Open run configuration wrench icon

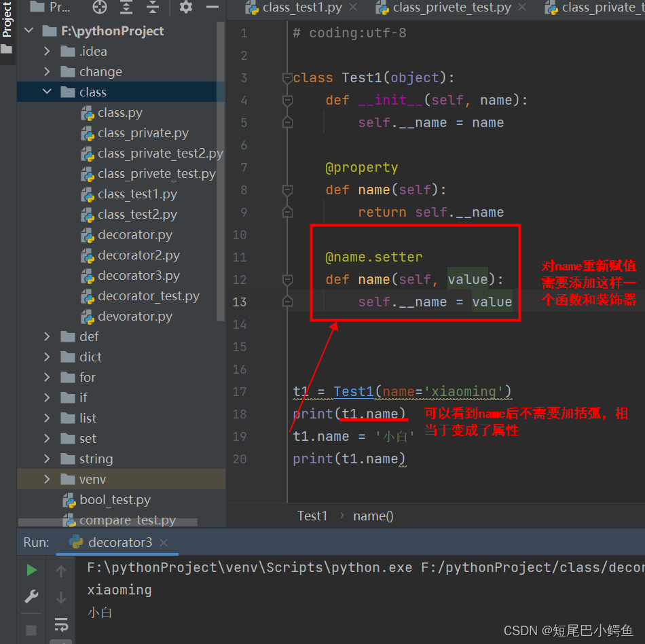click(31, 597)
